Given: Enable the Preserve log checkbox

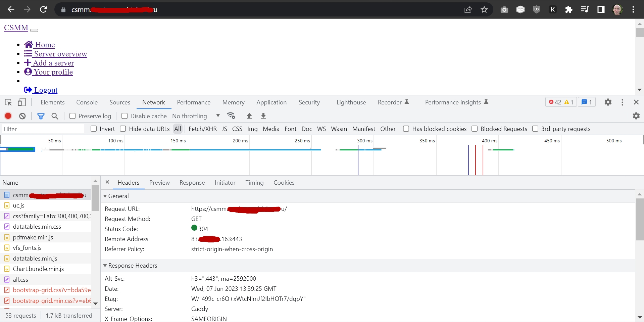Looking at the screenshot, I should click(x=72, y=116).
